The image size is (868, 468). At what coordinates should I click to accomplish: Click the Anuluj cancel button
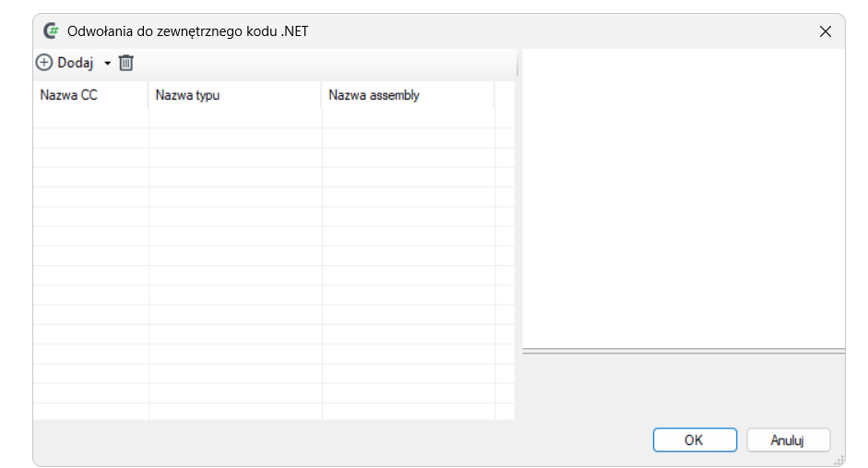click(x=789, y=439)
